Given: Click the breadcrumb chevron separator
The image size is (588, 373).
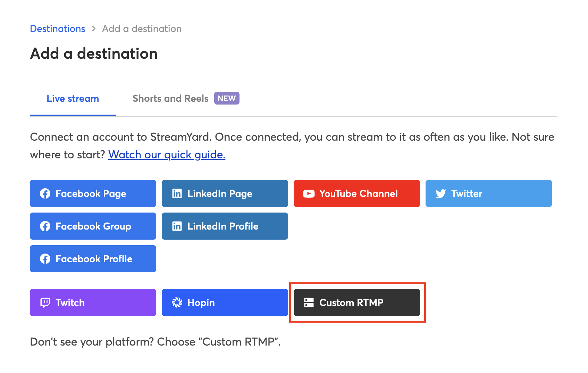Looking at the screenshot, I should 94,29.
